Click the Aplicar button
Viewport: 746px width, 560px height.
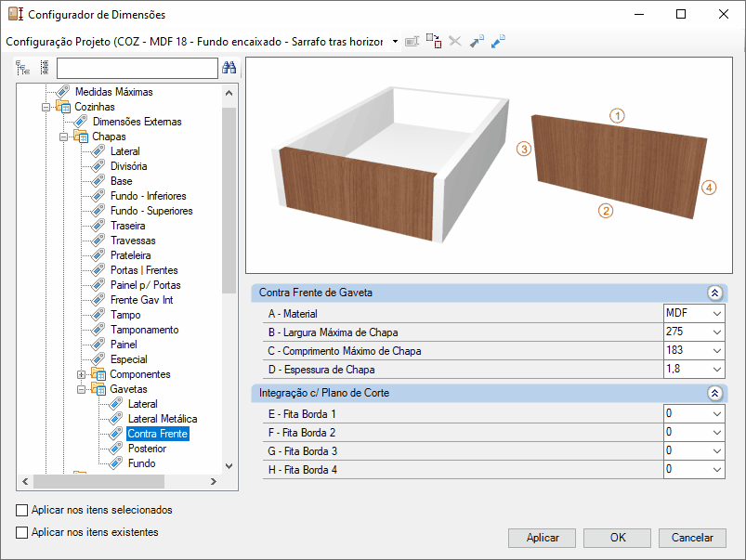[x=542, y=538]
